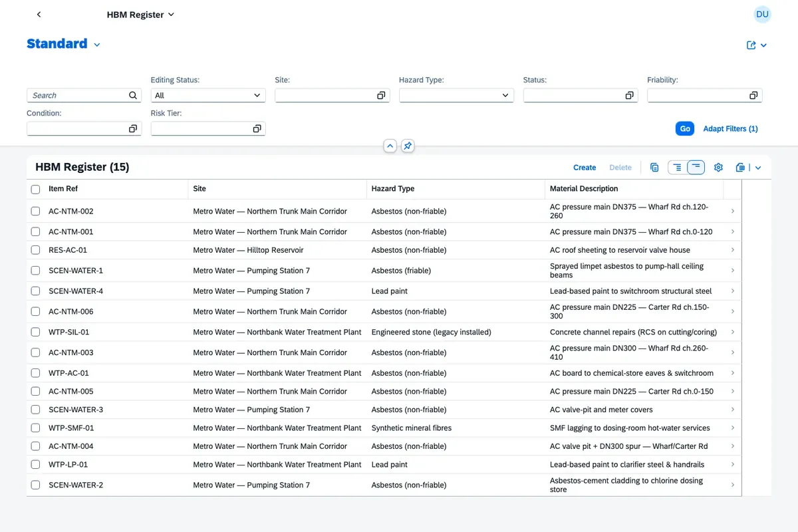This screenshot has height=532, width=798.
Task: Expand the export options chevron
Action: [x=758, y=168]
